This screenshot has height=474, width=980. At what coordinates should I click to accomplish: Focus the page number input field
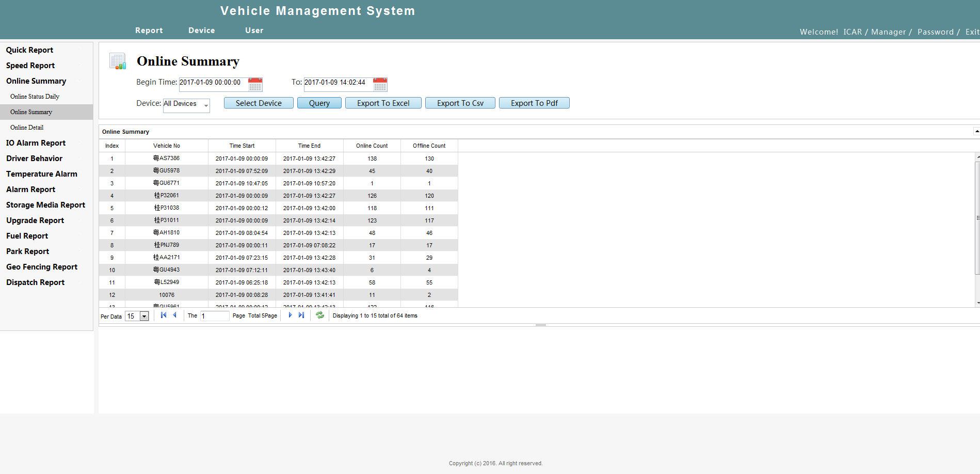[215, 316]
